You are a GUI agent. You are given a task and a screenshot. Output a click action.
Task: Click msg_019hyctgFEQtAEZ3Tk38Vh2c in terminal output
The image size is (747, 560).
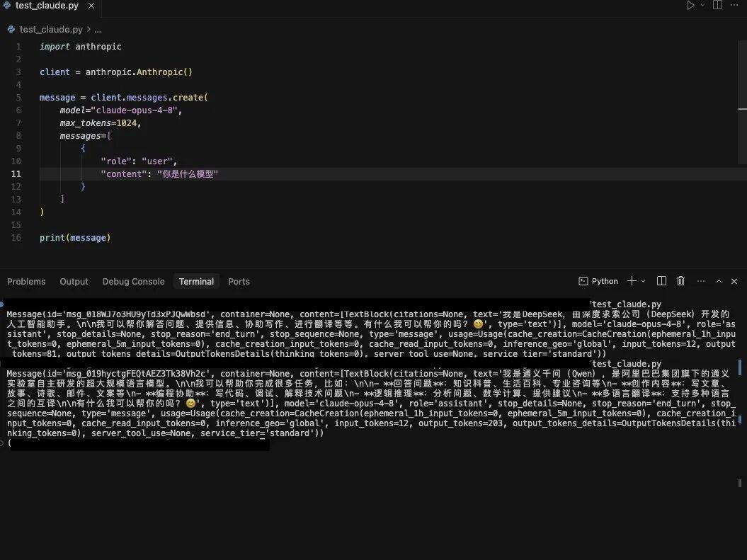pos(135,374)
